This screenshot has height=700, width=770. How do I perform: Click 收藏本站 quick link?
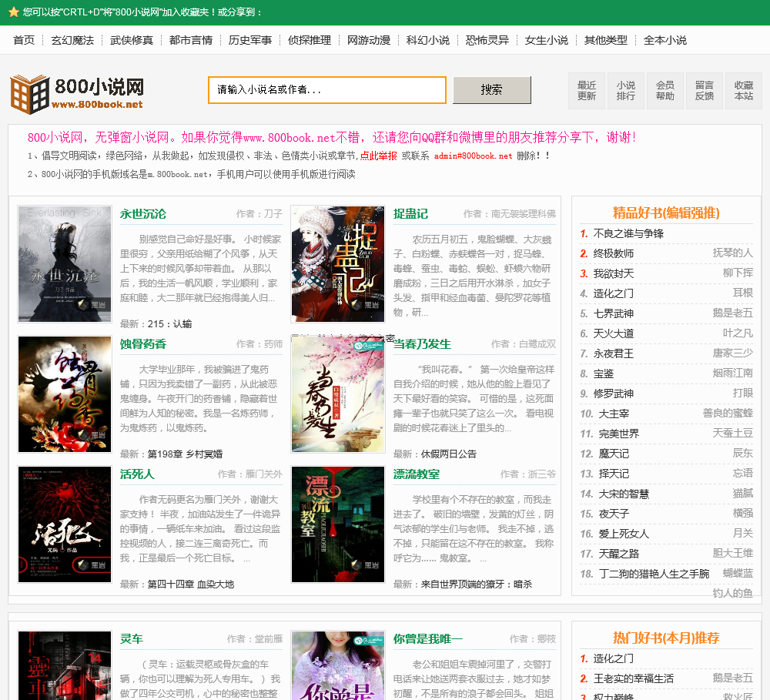click(x=744, y=91)
